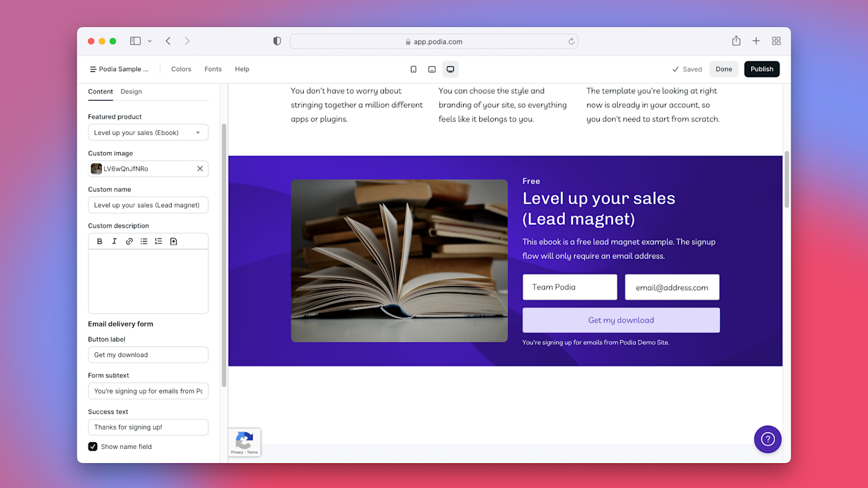Click the app.podia.com address bar
The image size is (868, 488).
tap(434, 42)
